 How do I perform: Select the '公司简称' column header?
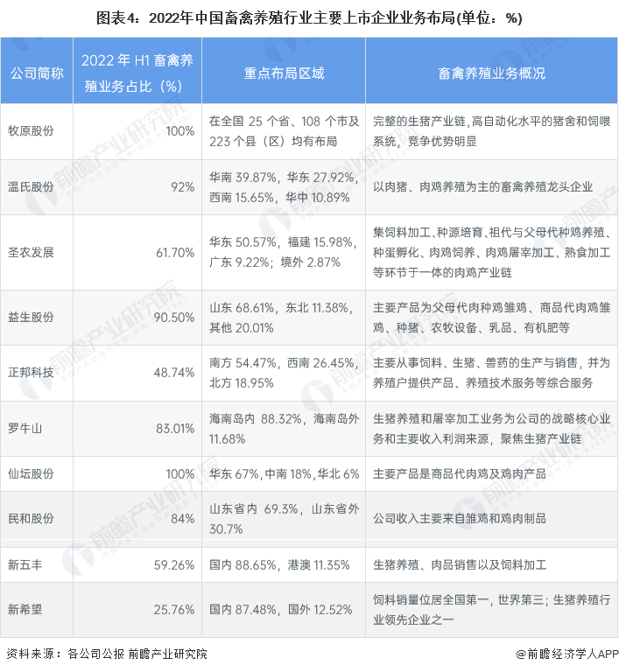point(37,73)
